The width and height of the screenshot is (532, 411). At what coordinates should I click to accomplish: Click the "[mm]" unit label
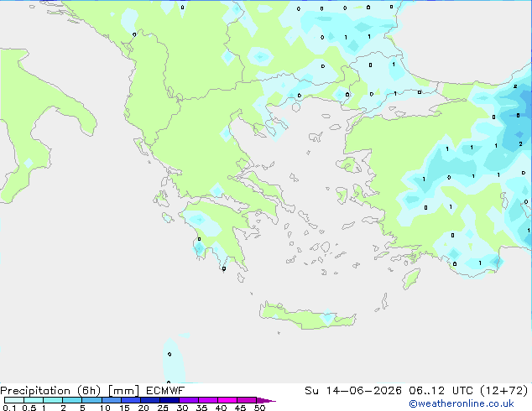(x=123, y=391)
